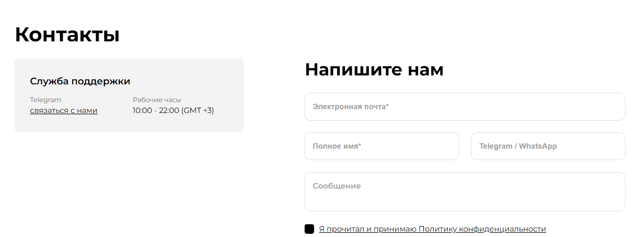Click the word "поддержки" in the card title
The height and width of the screenshot is (237, 644).
[101, 81]
